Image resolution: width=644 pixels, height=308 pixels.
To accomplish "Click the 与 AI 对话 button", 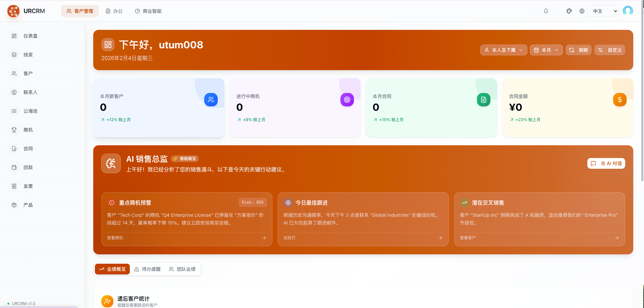I will point(606,163).
